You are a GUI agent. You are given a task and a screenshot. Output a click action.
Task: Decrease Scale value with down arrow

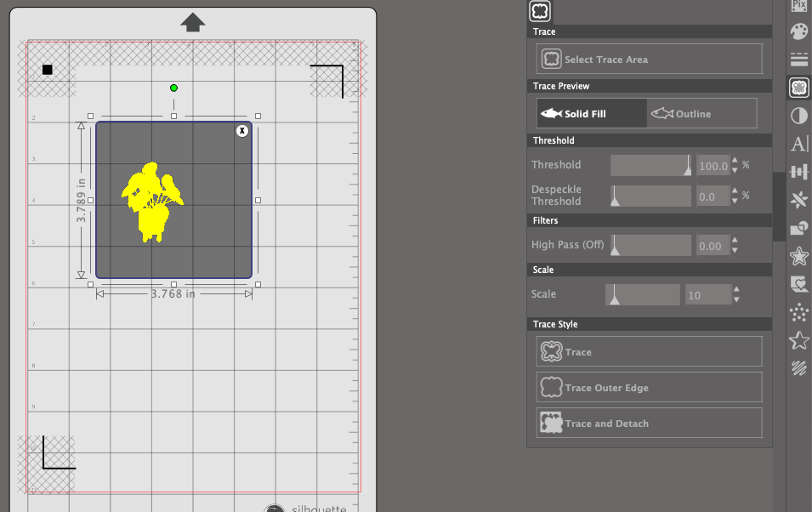(x=736, y=299)
